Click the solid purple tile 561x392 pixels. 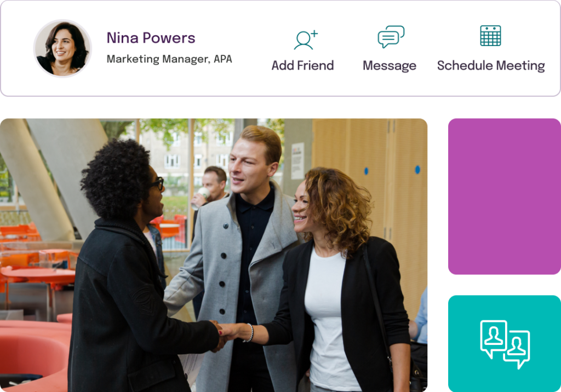(x=505, y=197)
